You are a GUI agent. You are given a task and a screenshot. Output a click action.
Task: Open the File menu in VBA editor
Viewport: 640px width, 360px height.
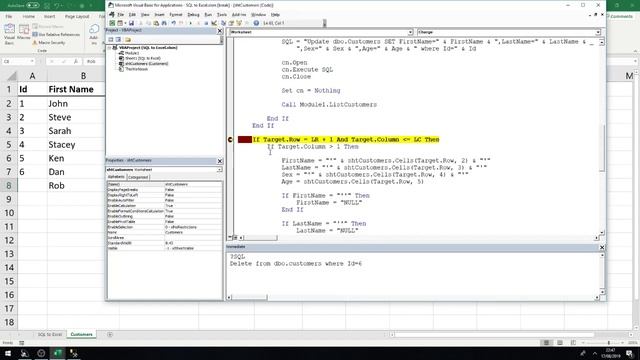pyautogui.click(x=120, y=15)
